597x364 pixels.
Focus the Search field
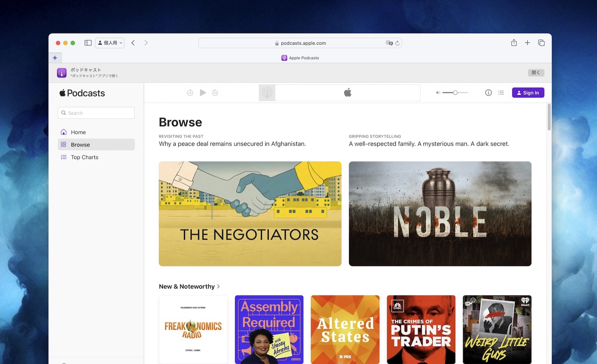[x=96, y=113]
